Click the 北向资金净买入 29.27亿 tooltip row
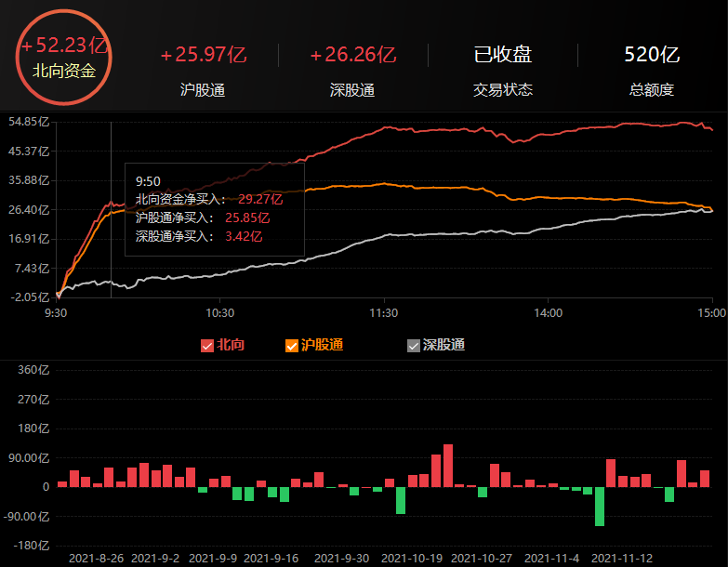 coord(209,199)
